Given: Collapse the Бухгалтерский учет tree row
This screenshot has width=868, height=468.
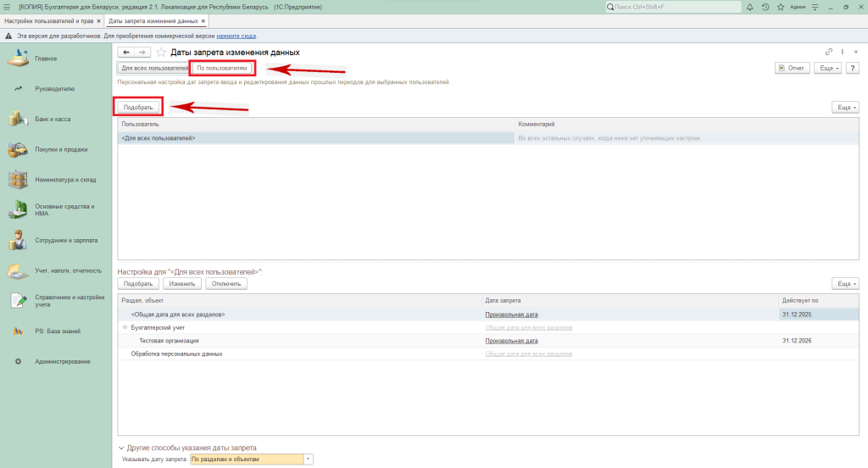Looking at the screenshot, I should pyautogui.click(x=125, y=327).
